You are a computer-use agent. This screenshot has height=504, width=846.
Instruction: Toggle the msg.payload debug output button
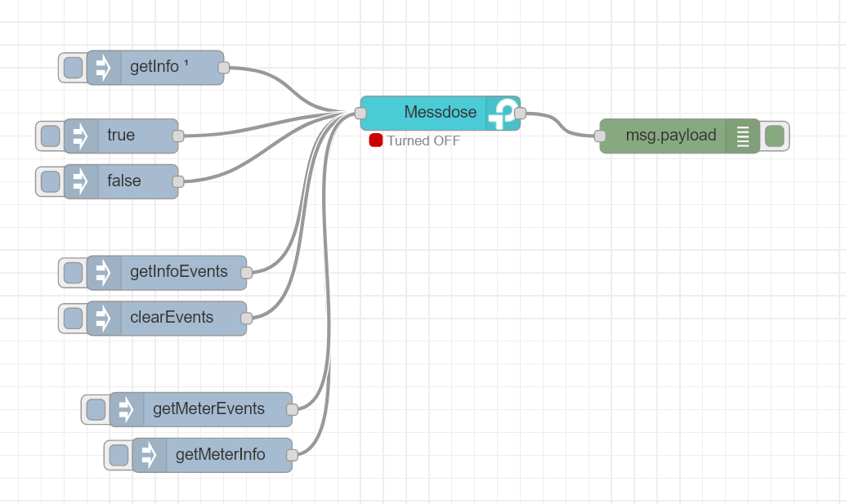click(x=775, y=136)
